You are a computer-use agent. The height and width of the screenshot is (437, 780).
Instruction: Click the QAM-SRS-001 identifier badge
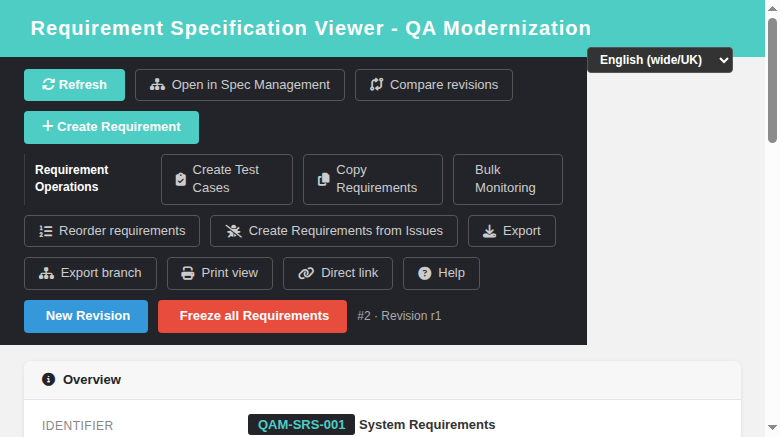click(x=301, y=425)
